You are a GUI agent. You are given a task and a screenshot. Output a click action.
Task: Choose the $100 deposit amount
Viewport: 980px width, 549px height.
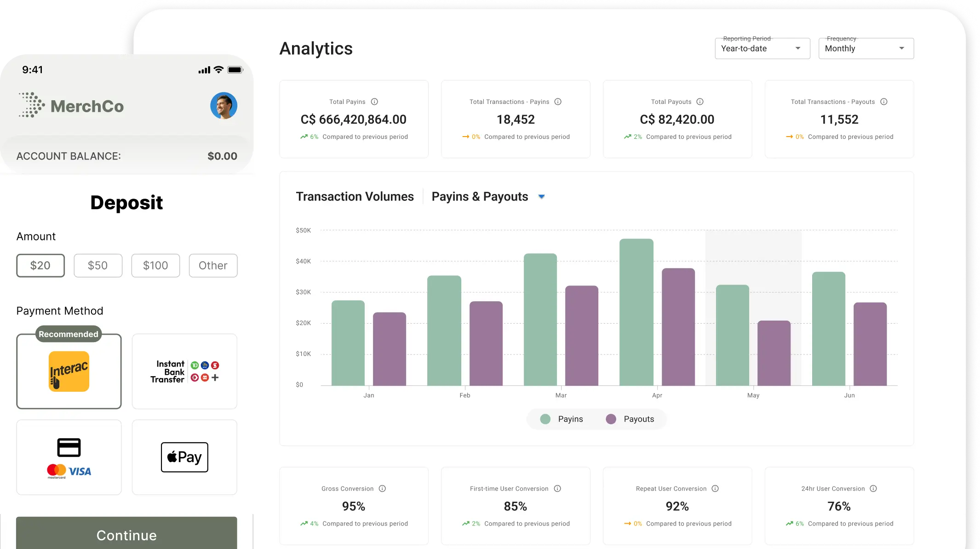click(x=155, y=265)
